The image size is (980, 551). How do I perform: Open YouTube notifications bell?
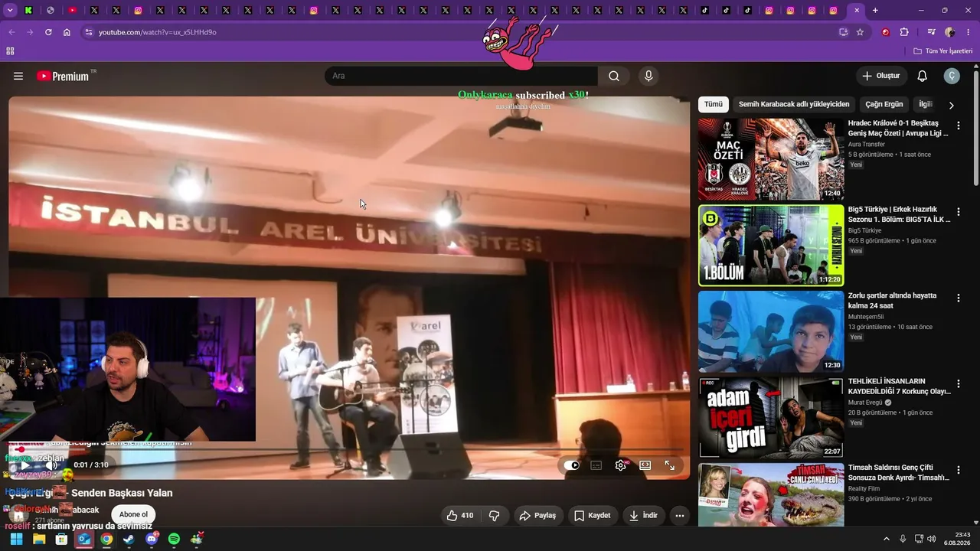pyautogui.click(x=923, y=76)
